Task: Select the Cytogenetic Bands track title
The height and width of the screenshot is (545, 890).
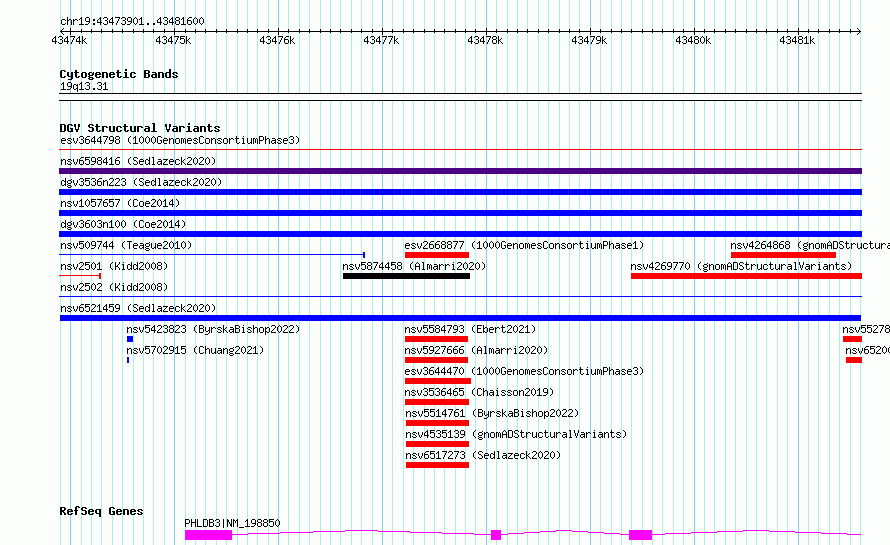Action: point(119,74)
